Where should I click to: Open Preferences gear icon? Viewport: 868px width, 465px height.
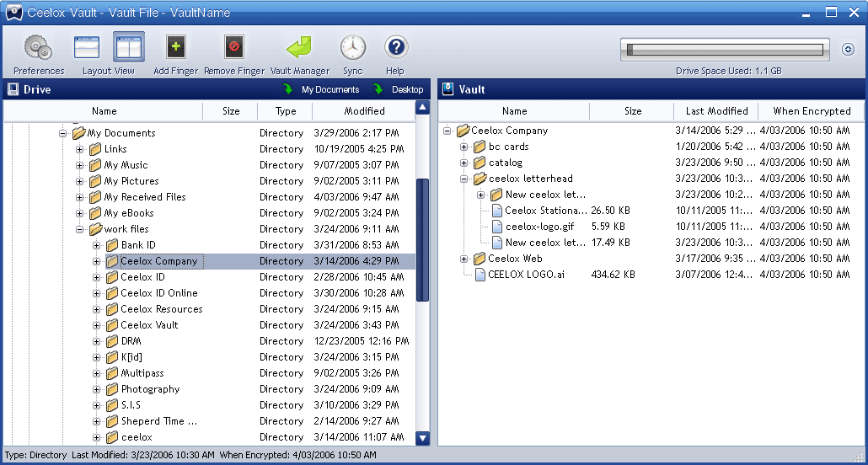pos(38,48)
